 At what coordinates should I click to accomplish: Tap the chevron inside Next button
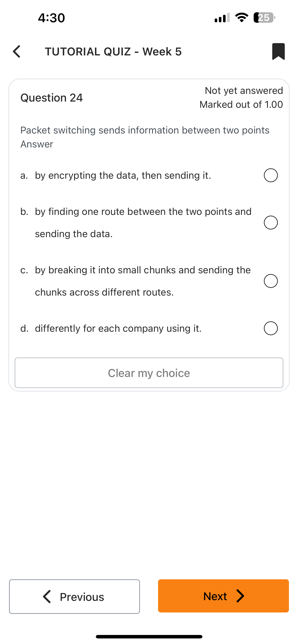click(240, 596)
